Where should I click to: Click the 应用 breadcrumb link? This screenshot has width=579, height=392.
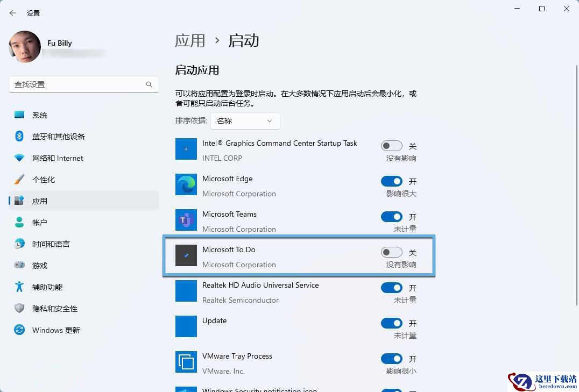pos(190,40)
